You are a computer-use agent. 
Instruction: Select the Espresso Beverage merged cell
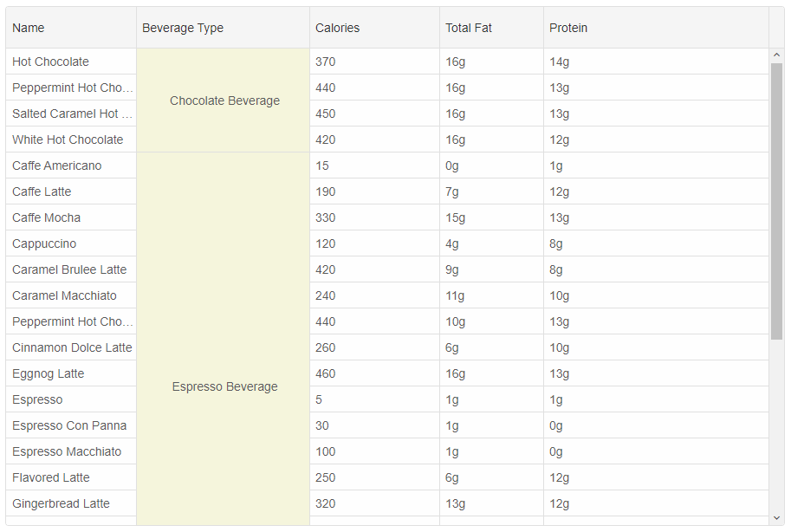click(x=223, y=339)
